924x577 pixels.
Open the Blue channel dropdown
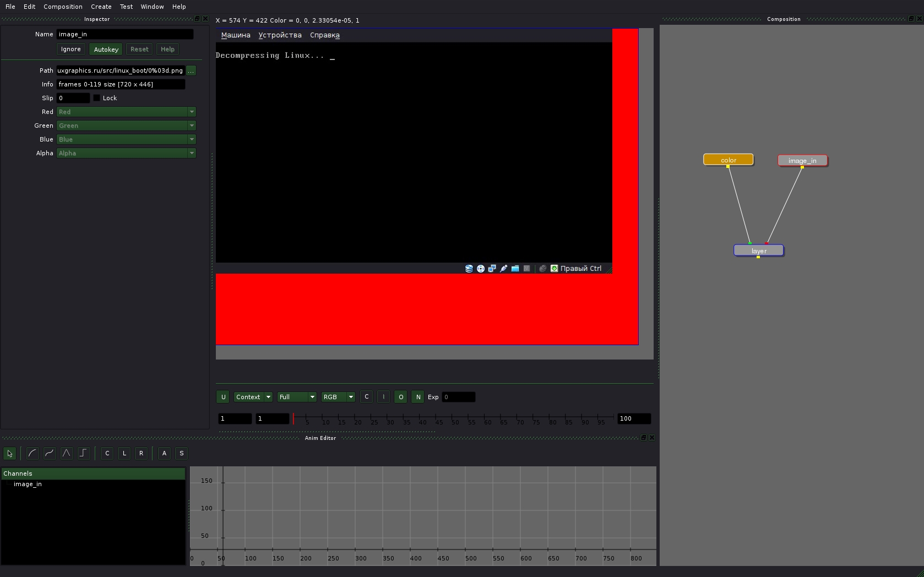tap(126, 139)
